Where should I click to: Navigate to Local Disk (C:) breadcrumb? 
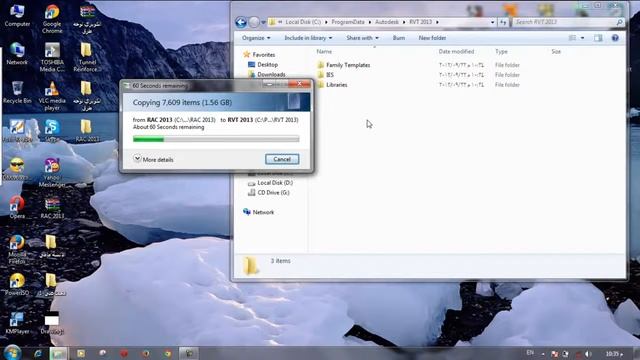303,22
